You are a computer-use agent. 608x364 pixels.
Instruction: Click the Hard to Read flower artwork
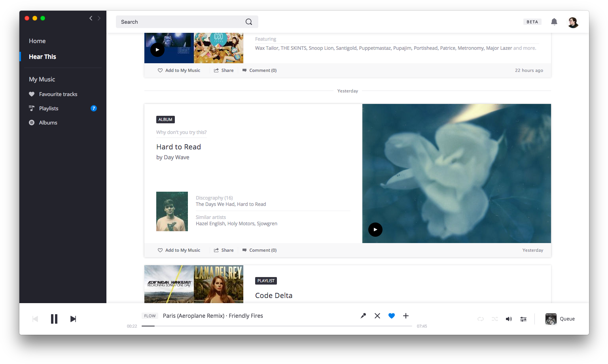456,174
